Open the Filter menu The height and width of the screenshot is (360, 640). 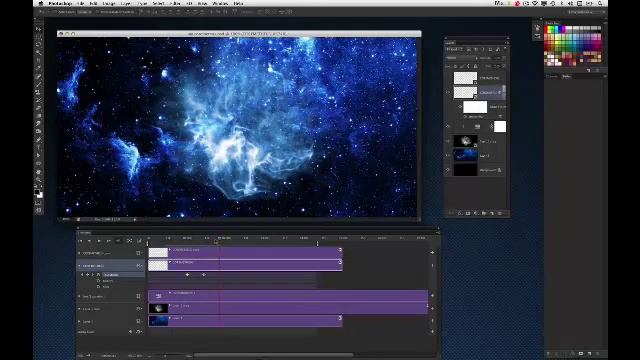coord(175,3)
